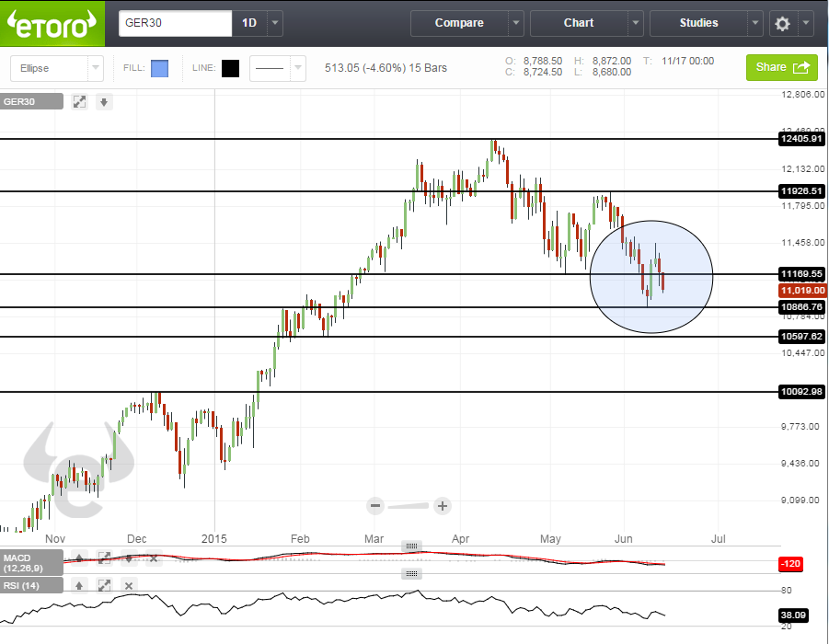Move the MACD panel up
The height and width of the screenshot is (644, 829).
(x=79, y=558)
